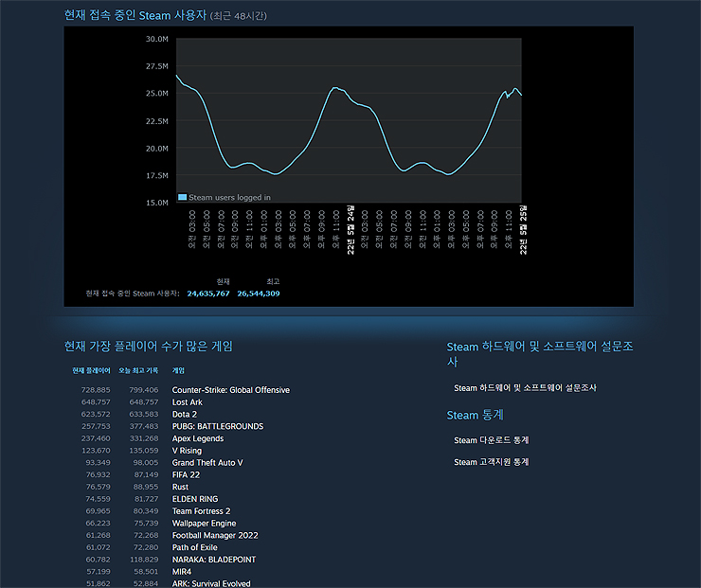Screen dimensions: 701x588
Task: Click the 최고 label above the user counts
Action: pyautogui.click(x=273, y=281)
